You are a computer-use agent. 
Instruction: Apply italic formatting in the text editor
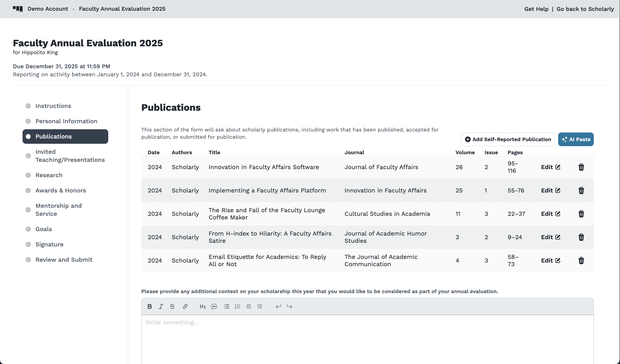point(161,306)
